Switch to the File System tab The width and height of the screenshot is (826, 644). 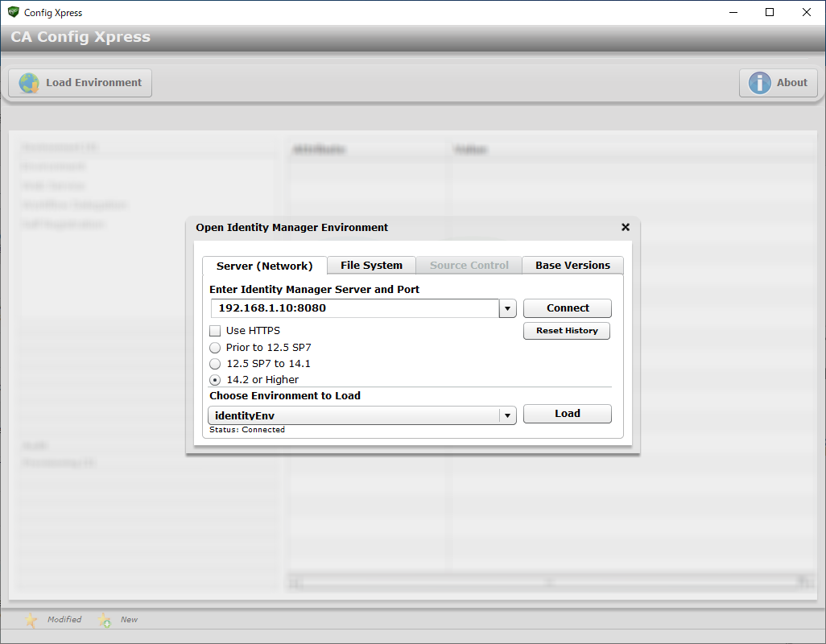pos(371,266)
